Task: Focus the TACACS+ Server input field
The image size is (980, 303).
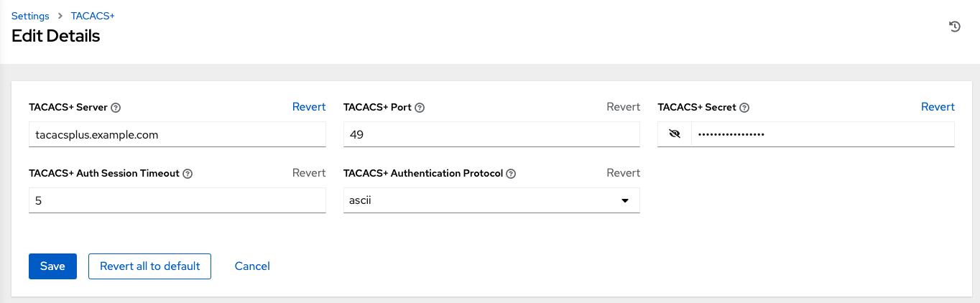Action: point(177,134)
